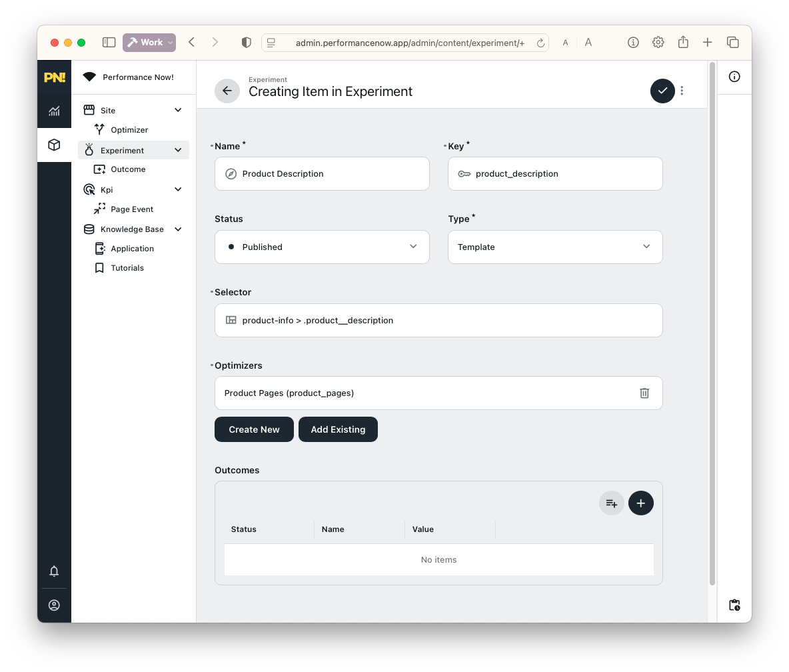This screenshot has height=672, width=789.
Task: Click the Safari address bar
Action: (x=405, y=43)
